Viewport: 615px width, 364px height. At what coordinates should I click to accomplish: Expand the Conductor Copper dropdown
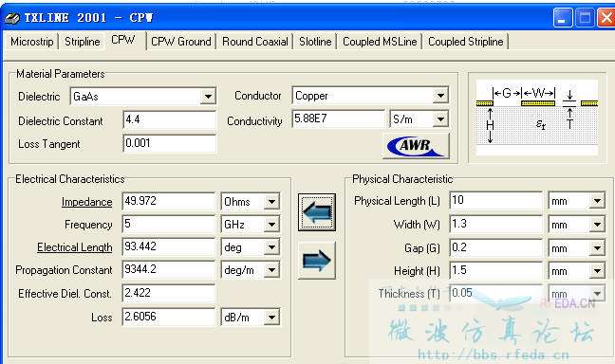441,96
